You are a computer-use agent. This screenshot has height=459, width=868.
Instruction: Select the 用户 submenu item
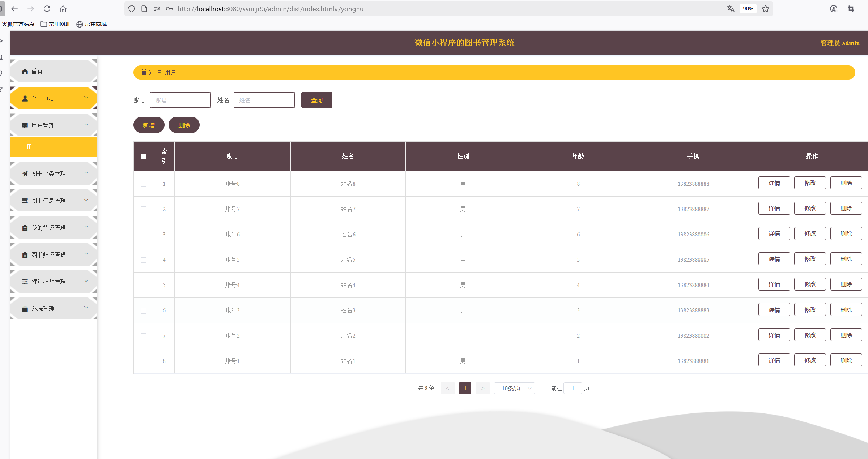click(x=33, y=147)
